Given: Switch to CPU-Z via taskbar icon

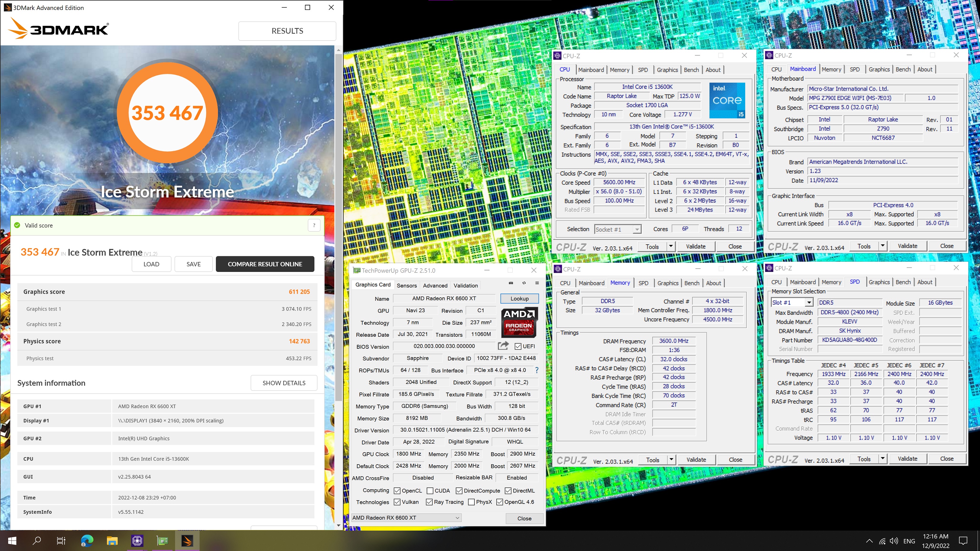Looking at the screenshot, I should [x=137, y=540].
